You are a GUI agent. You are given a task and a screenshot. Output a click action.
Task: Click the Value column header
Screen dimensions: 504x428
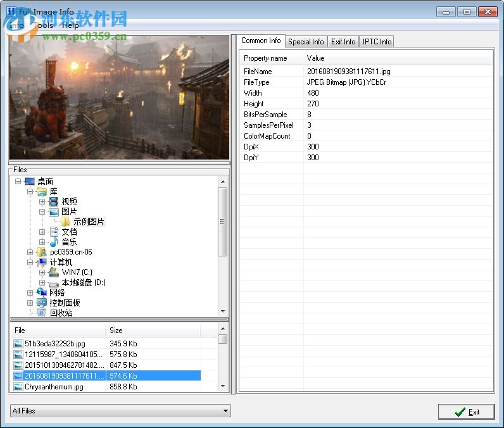coord(398,58)
